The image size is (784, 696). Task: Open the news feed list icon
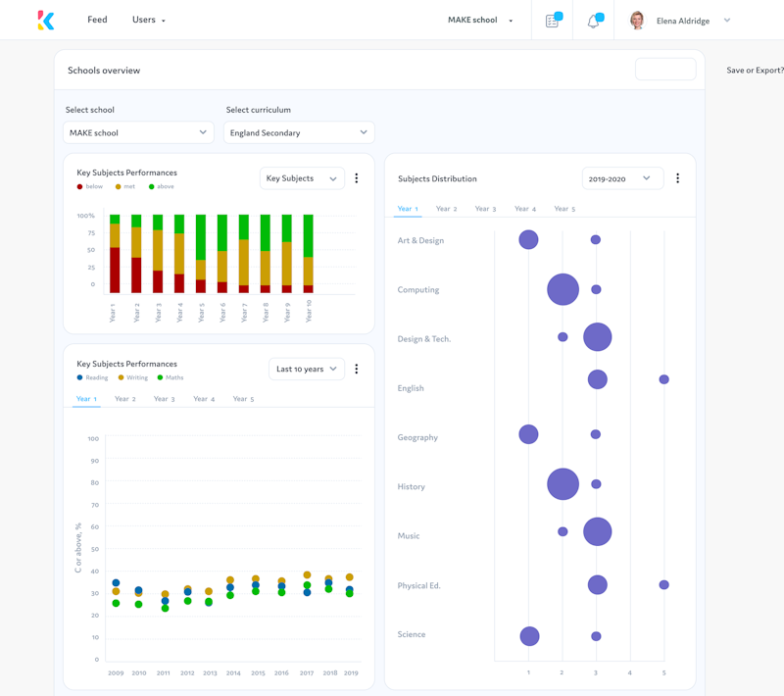pyautogui.click(x=553, y=21)
